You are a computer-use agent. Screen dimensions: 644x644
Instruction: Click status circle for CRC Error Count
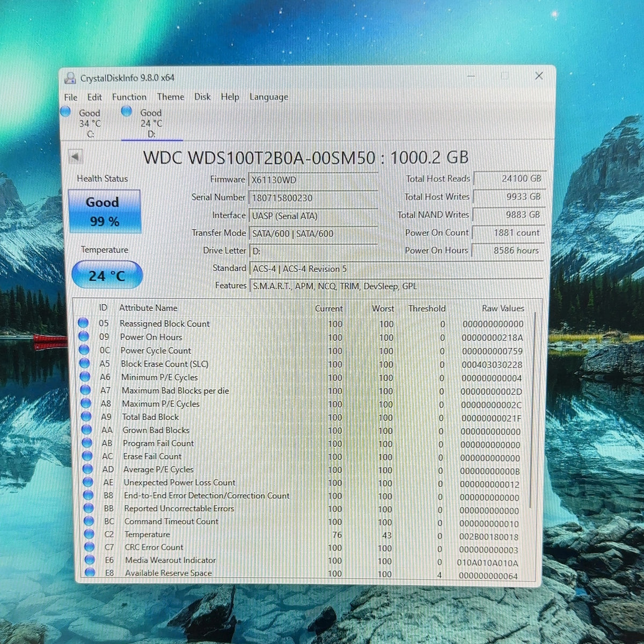[89, 547]
